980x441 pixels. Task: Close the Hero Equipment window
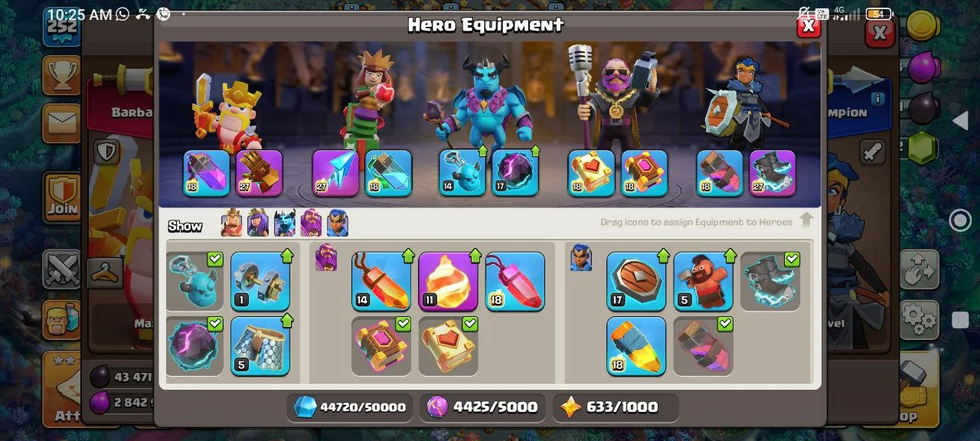coord(808,27)
